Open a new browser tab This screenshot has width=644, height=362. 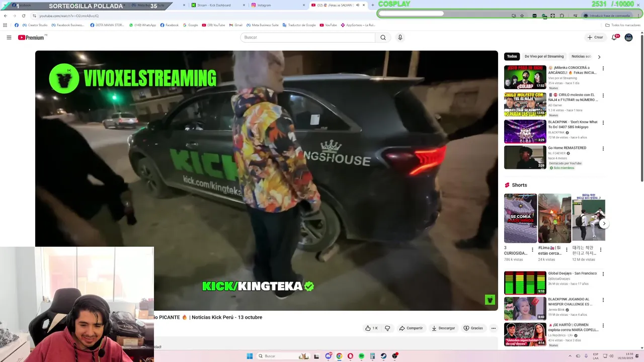pyautogui.click(x=373, y=5)
